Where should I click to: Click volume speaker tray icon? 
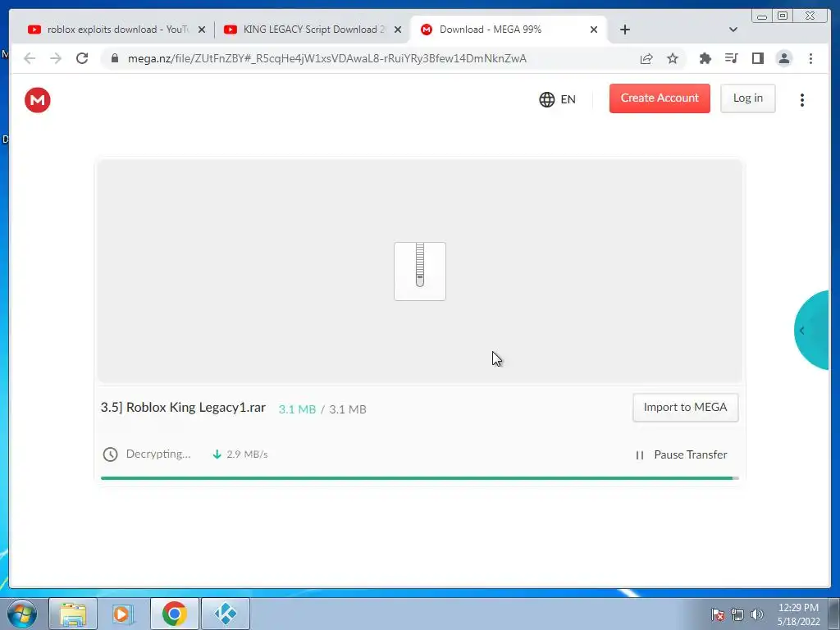[x=757, y=614]
